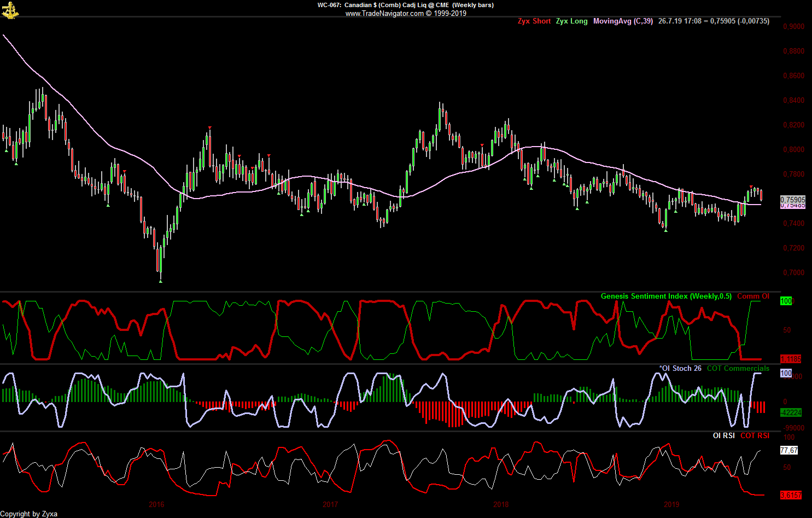Select the green triangle marker at chart's lowest low
812x518 pixels.
(160, 281)
